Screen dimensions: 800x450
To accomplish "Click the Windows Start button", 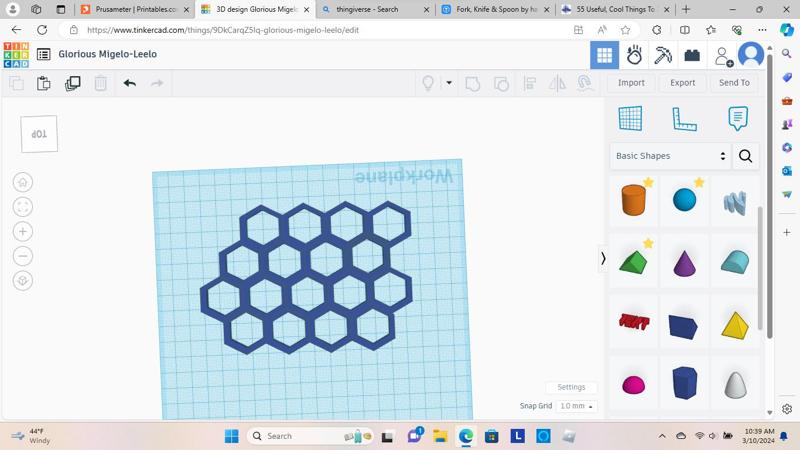I will pyautogui.click(x=232, y=436).
